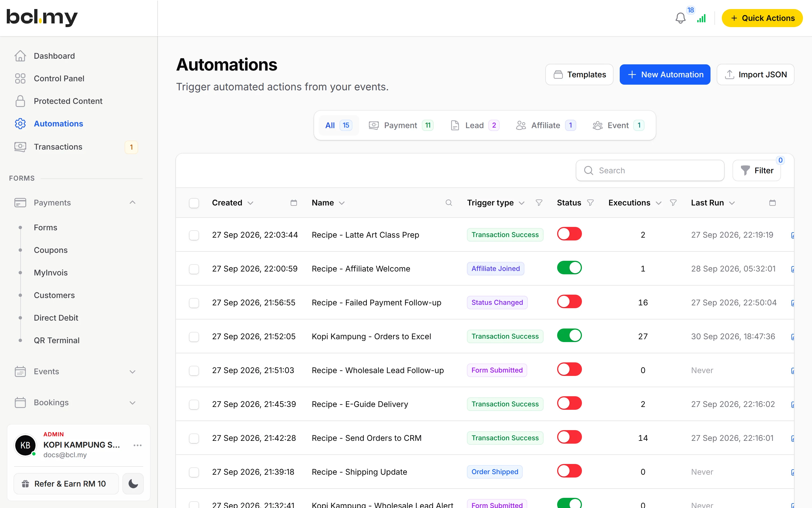Click Refer & Earn RM 10

point(66,483)
